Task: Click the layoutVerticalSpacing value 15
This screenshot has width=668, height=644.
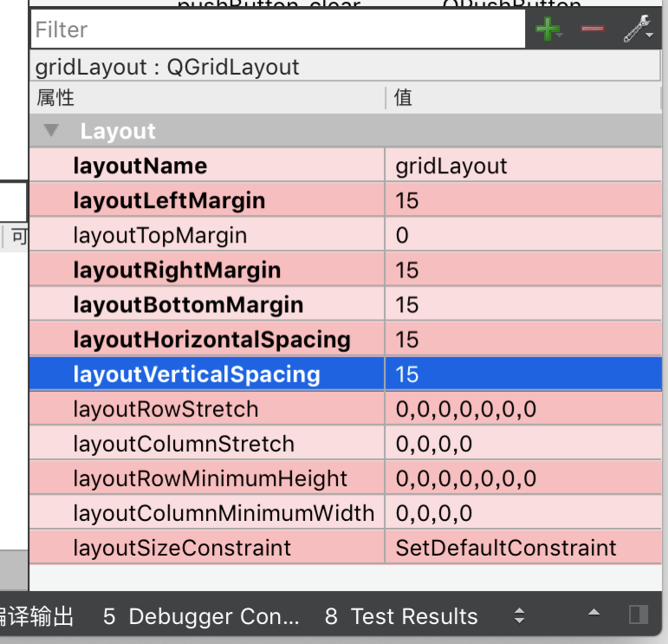Action: coord(523,374)
